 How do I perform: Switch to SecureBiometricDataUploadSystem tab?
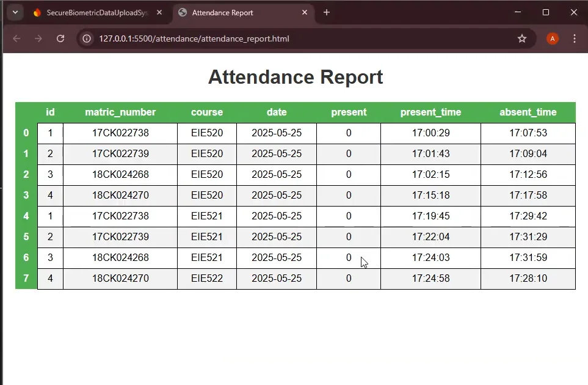tap(92, 12)
